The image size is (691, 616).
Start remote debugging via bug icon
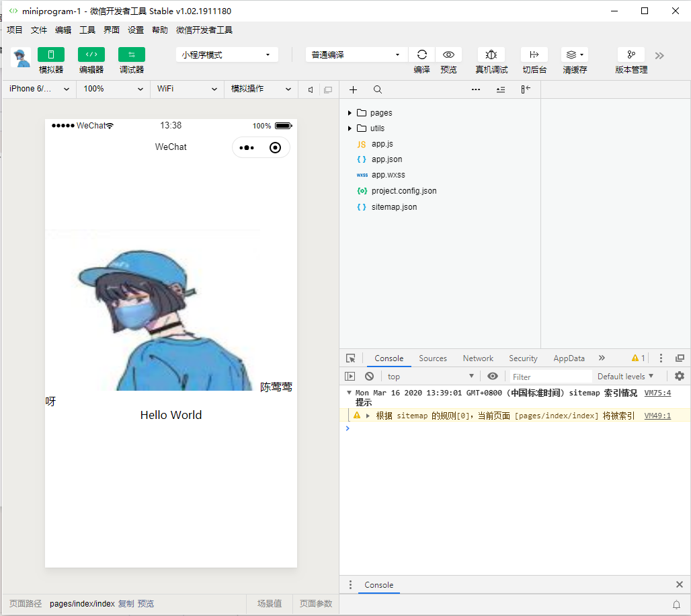(491, 54)
